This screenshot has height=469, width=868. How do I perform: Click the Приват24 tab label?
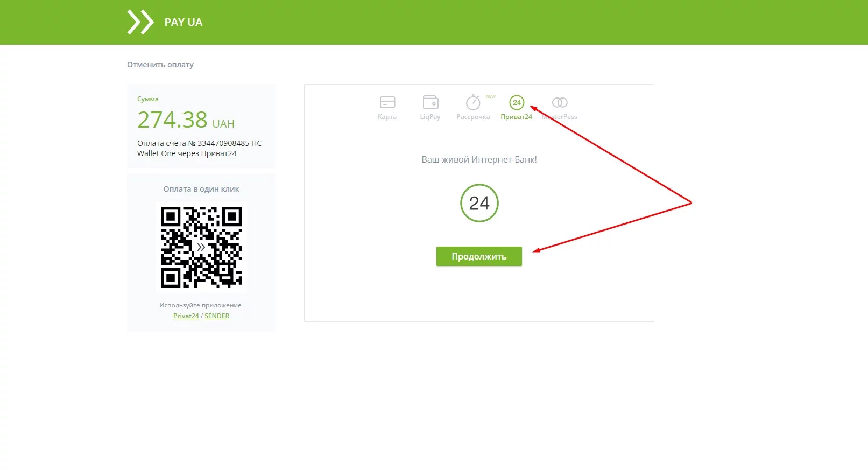516,117
